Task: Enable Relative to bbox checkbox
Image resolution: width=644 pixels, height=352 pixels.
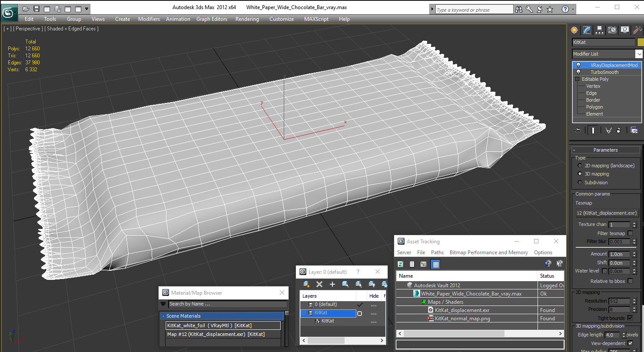Action: click(x=631, y=281)
